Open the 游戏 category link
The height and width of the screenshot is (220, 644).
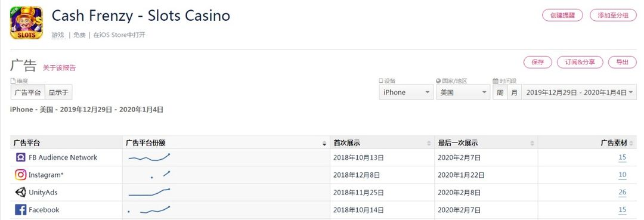click(x=58, y=35)
